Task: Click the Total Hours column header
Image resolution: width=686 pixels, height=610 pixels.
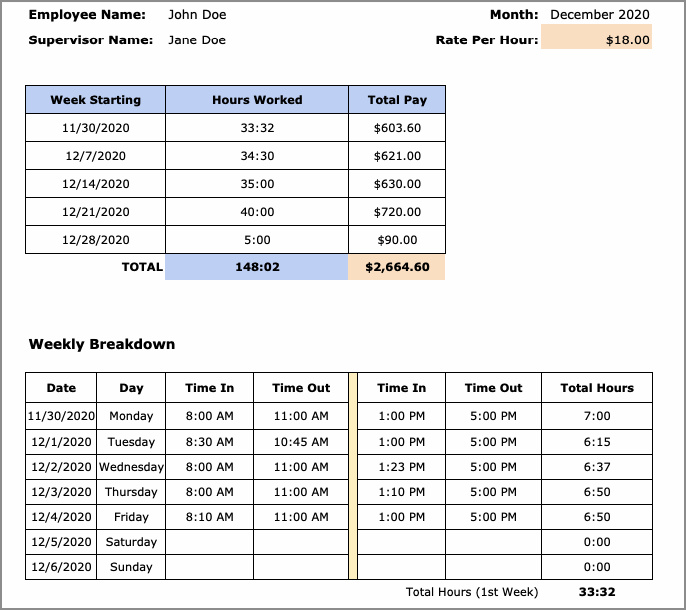Action: click(x=597, y=388)
